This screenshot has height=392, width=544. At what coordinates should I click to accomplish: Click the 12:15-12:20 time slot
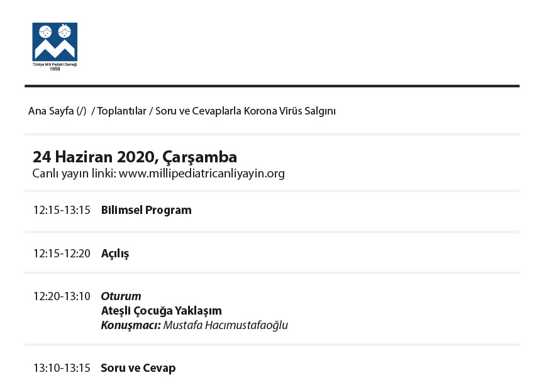62,254
